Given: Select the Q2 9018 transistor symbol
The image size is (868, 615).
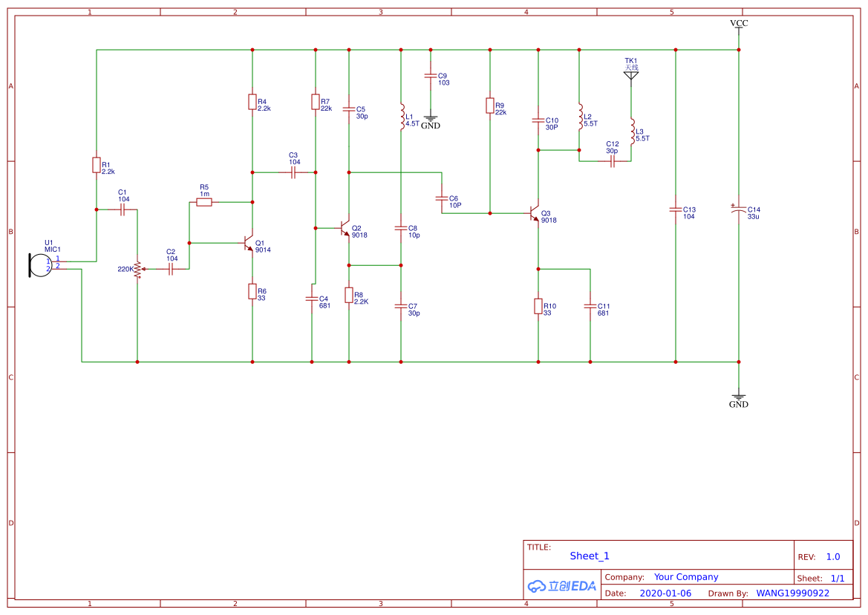Looking at the screenshot, I should point(345,228).
